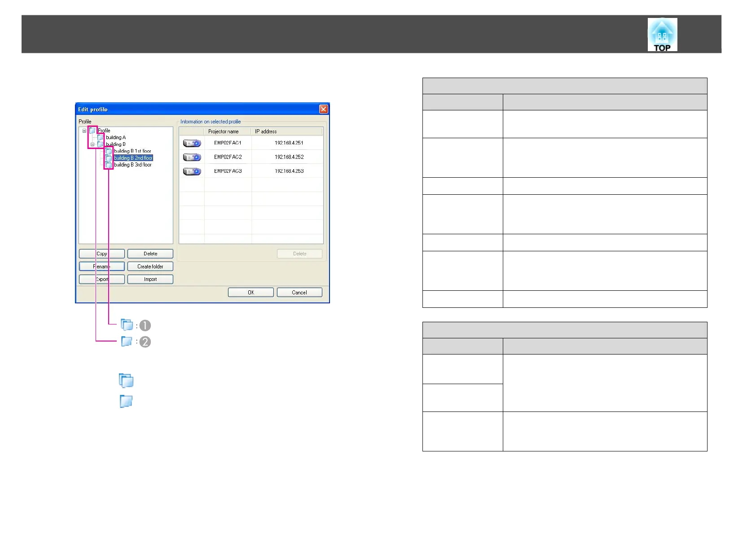This screenshot has height=534, width=756.
Task: Collapse the building B tree node
Action: point(92,144)
